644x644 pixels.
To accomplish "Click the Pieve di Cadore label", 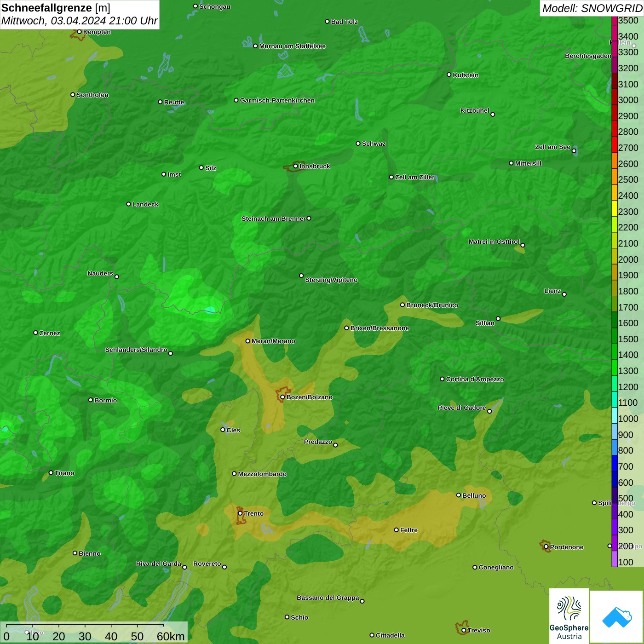I will 461,408.
